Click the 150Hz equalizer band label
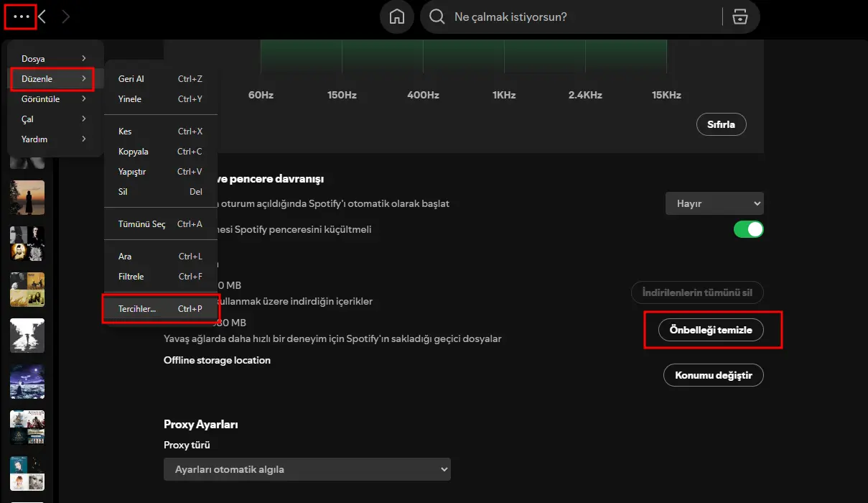This screenshot has width=868, height=503. coord(342,95)
